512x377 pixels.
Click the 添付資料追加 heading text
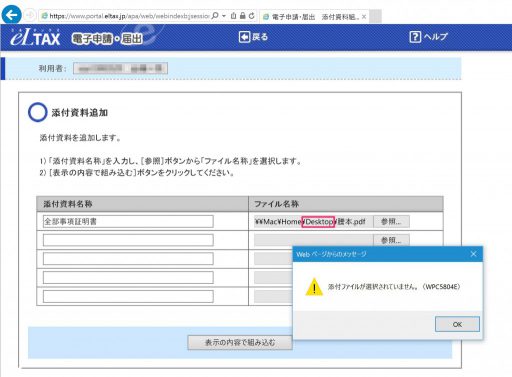tap(80, 113)
